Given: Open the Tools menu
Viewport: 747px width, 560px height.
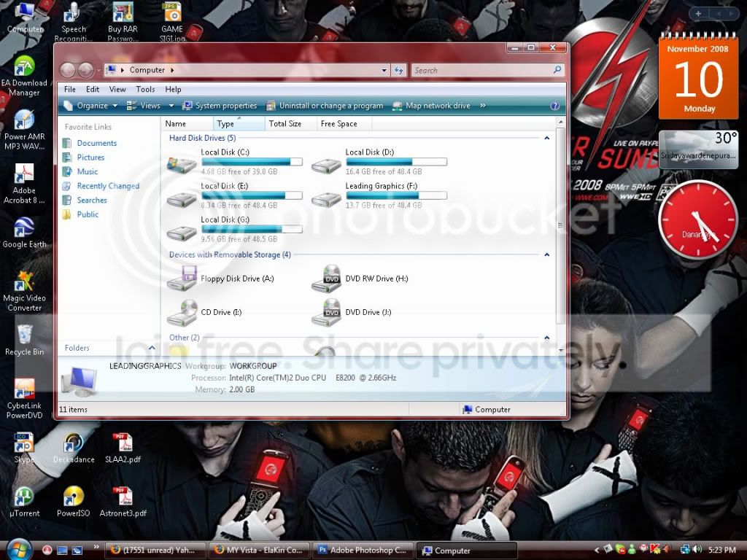Looking at the screenshot, I should [x=145, y=90].
